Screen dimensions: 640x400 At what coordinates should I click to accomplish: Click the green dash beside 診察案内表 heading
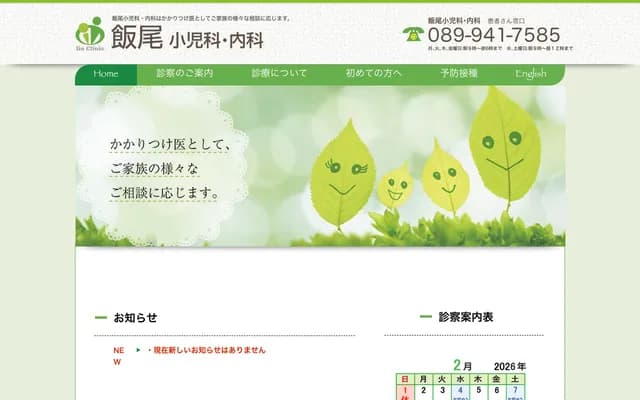pos(424,318)
